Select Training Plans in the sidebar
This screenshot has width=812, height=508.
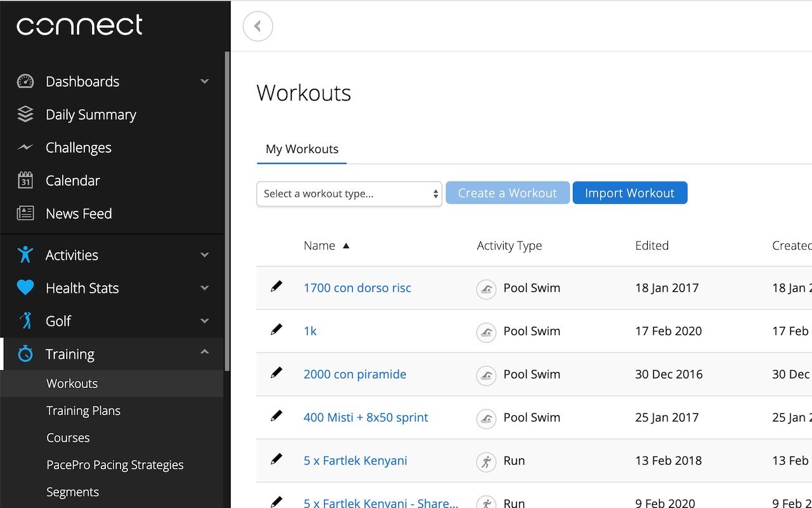pos(83,410)
